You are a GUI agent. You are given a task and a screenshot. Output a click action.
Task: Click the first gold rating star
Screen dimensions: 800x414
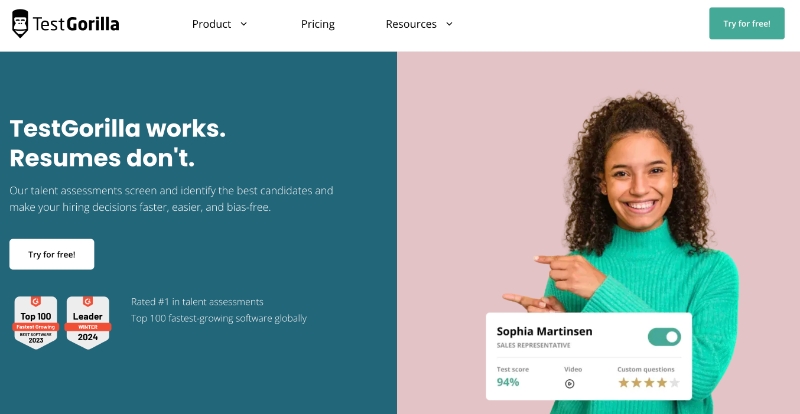623,383
